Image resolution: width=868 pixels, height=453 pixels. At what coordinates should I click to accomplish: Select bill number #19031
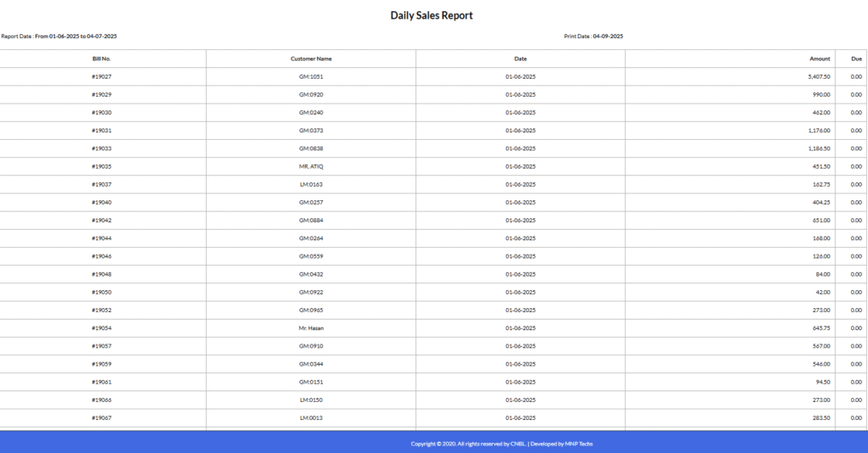pos(102,131)
